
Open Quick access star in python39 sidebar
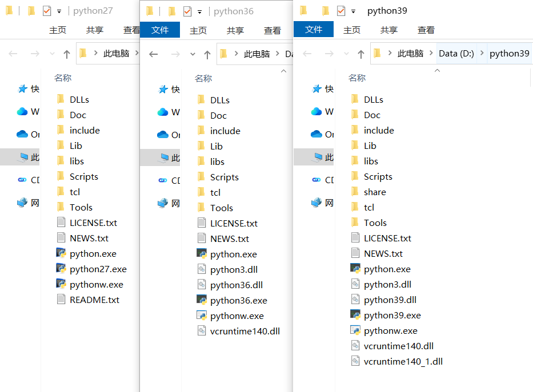[317, 89]
